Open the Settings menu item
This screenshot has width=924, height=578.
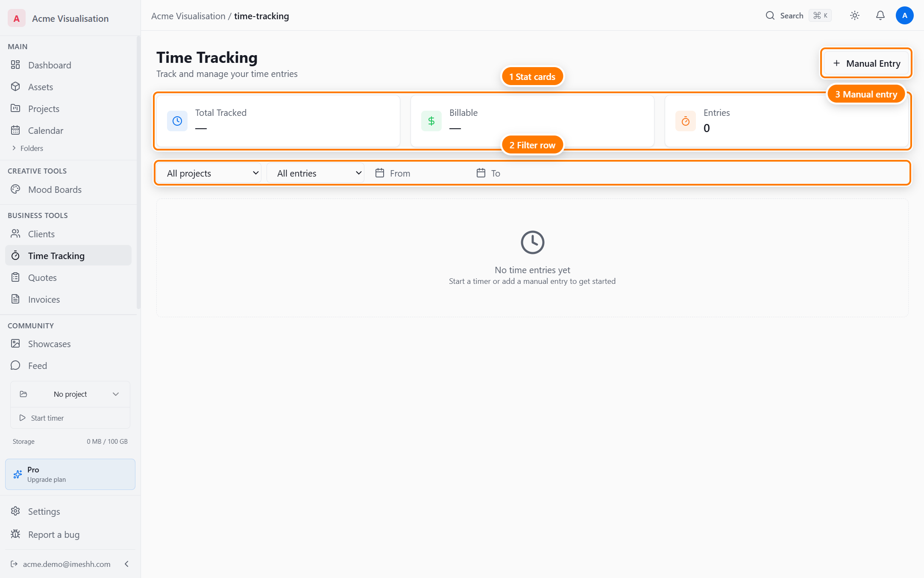pyautogui.click(x=68, y=511)
